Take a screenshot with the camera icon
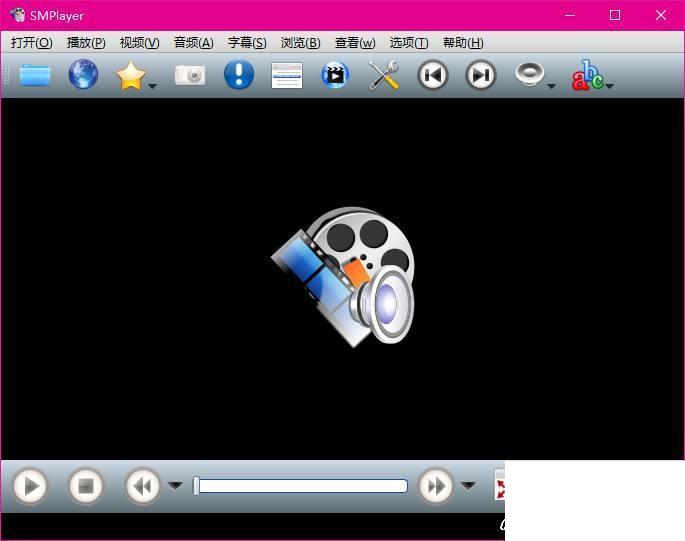The width and height of the screenshot is (685, 541). [x=190, y=75]
